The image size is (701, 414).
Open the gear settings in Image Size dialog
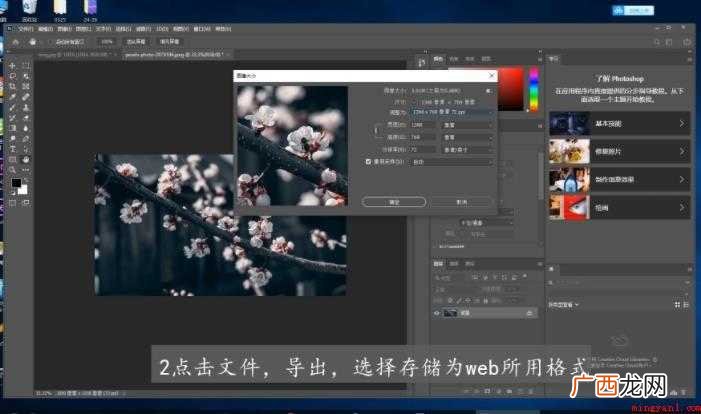489,91
